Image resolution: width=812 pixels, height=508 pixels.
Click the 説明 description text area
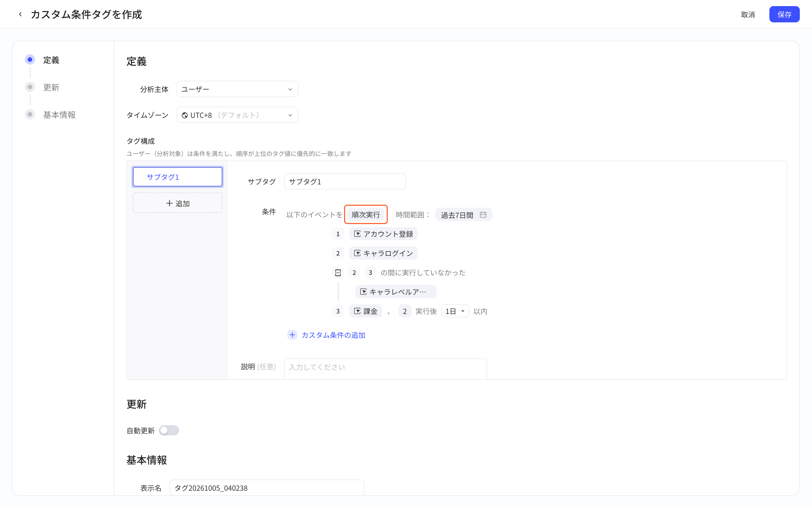(385, 369)
